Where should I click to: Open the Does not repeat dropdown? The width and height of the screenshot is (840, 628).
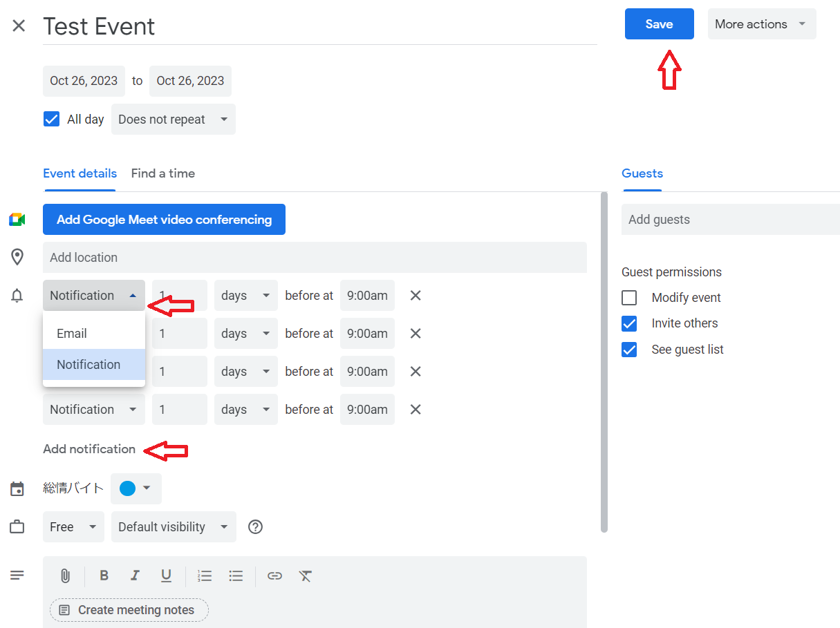tap(174, 120)
